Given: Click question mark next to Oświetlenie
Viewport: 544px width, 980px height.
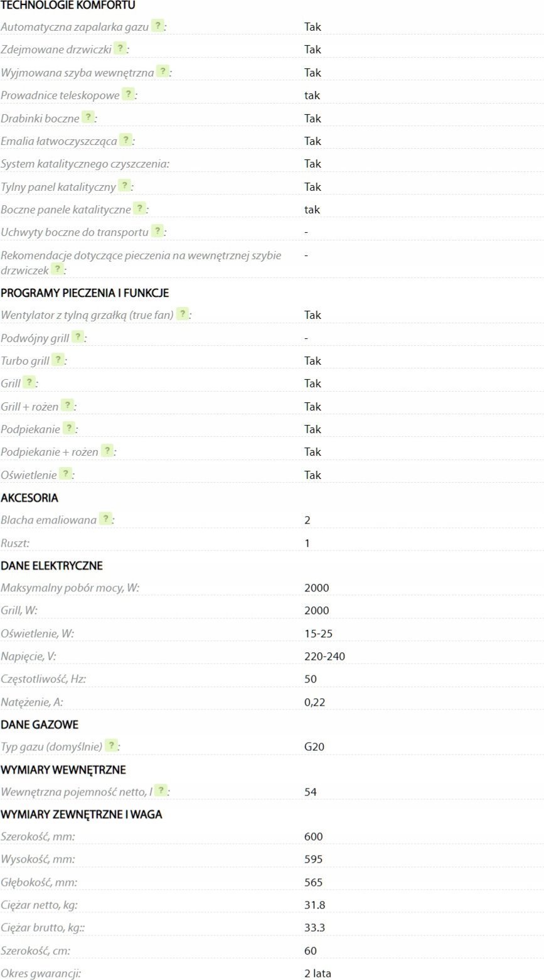Looking at the screenshot, I should (65, 474).
